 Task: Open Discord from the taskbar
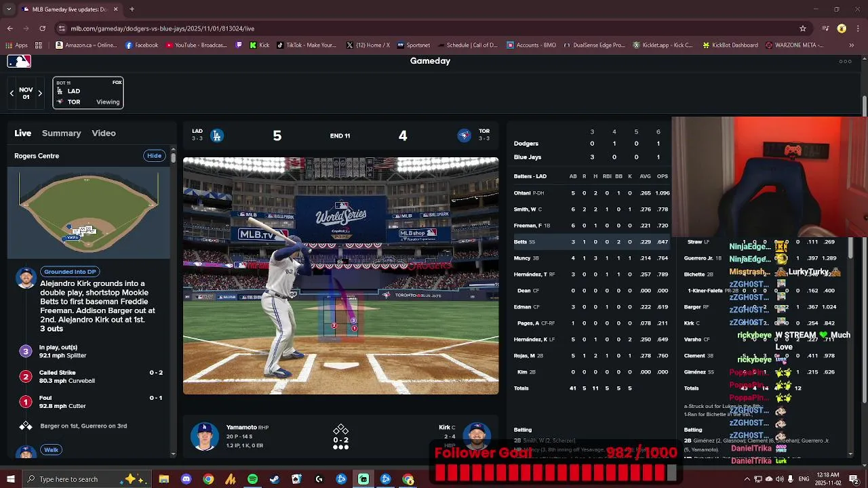tap(186, 479)
